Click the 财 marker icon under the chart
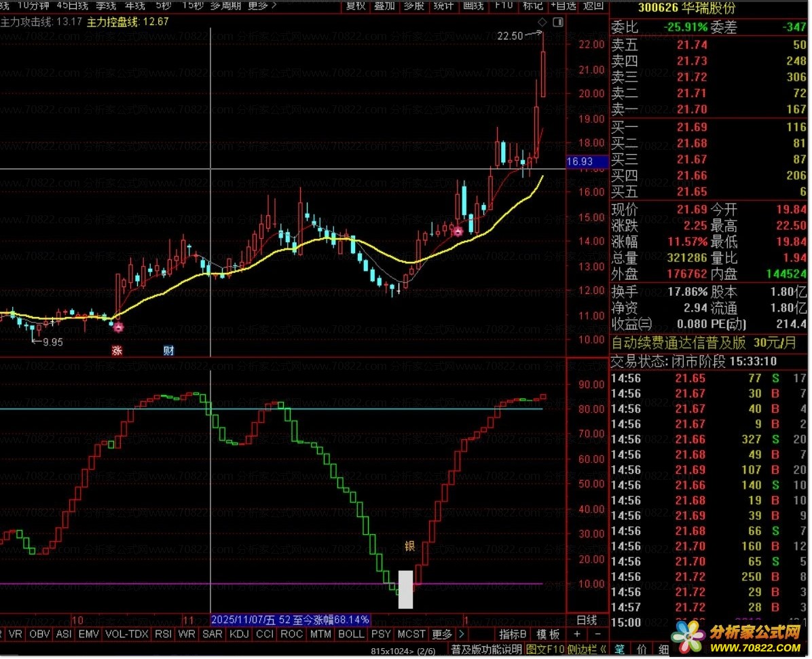 [169, 351]
